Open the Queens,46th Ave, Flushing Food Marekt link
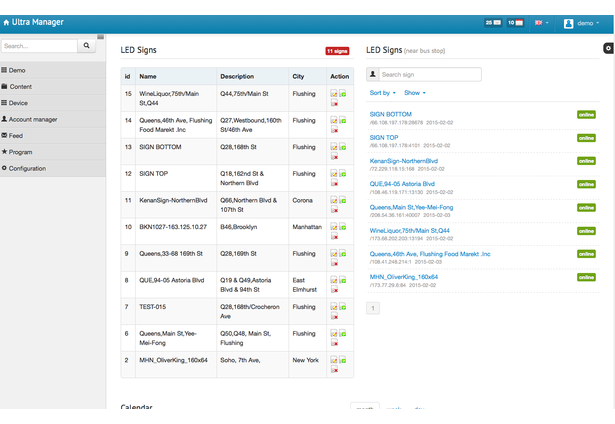Screen dimensions: 615x424 pyautogui.click(x=430, y=254)
